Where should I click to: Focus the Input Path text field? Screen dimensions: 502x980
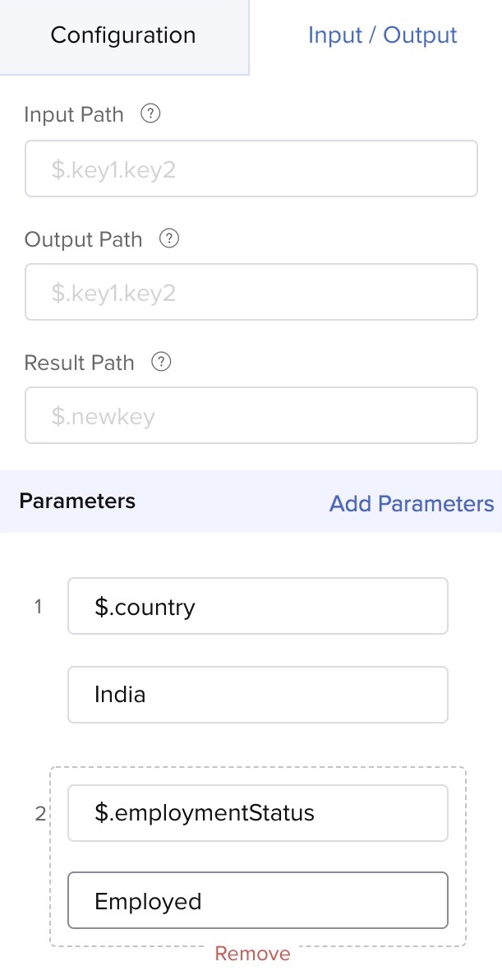pos(251,169)
